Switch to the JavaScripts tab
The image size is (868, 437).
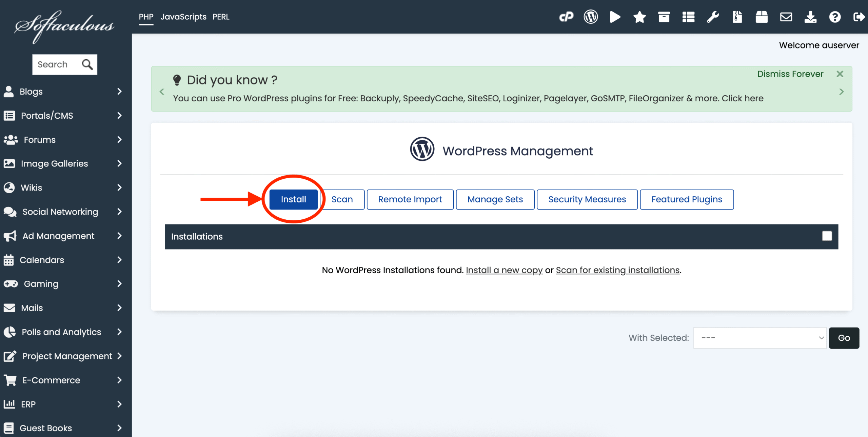(183, 17)
